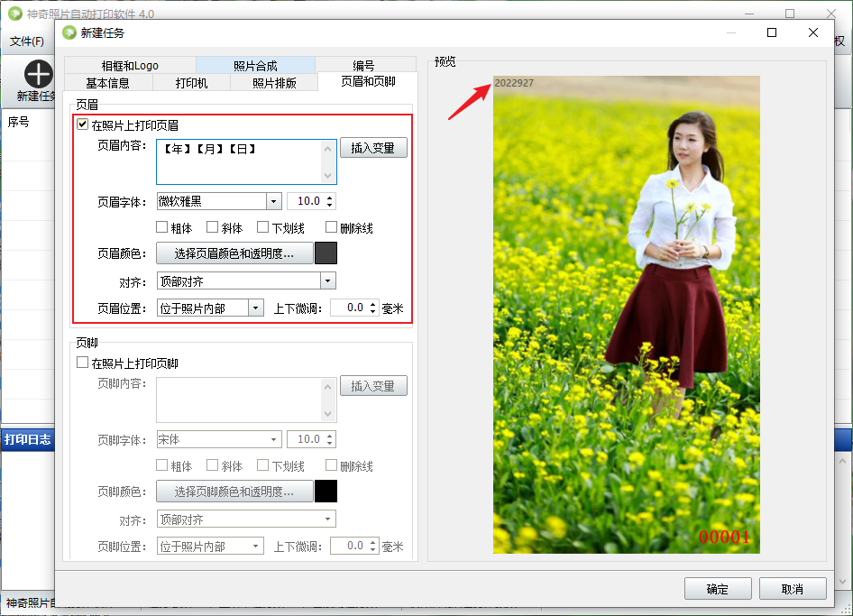The width and height of the screenshot is (853, 616).
Task: Open the 相框和Logo tab
Action: 130,65
